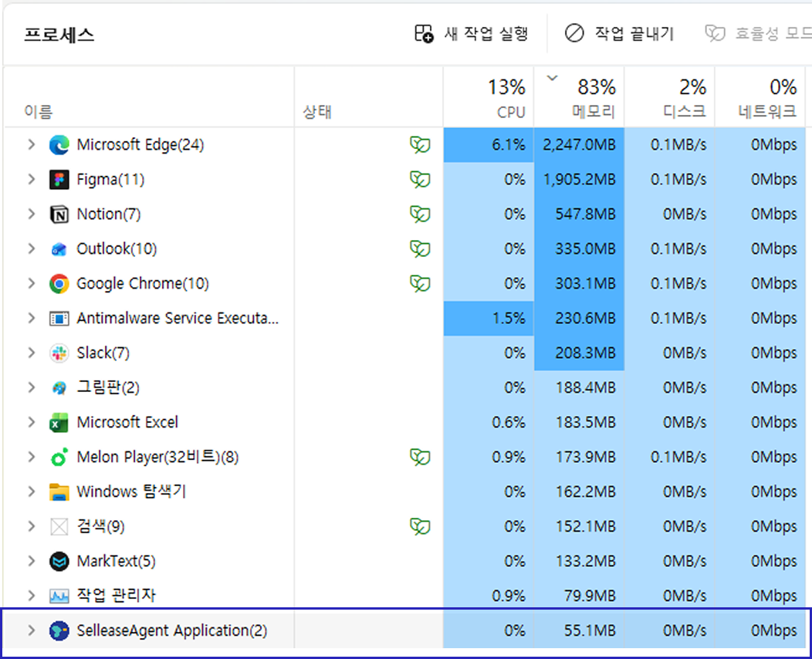Expand the Outlook process group
Screen dimensions: 812x659
[31, 248]
